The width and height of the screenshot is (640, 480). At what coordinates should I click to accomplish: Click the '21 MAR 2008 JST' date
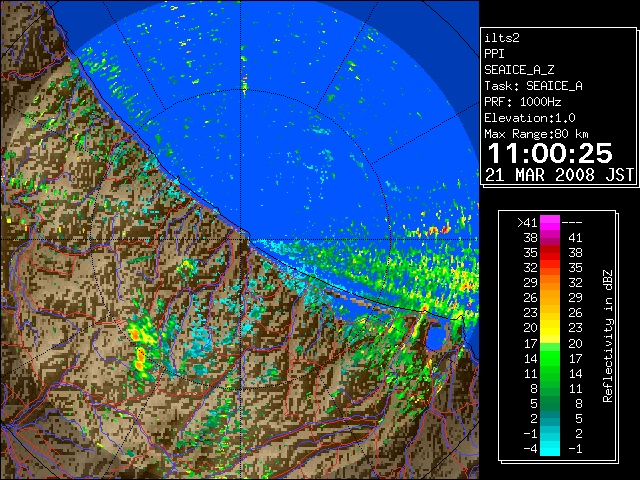(560, 175)
